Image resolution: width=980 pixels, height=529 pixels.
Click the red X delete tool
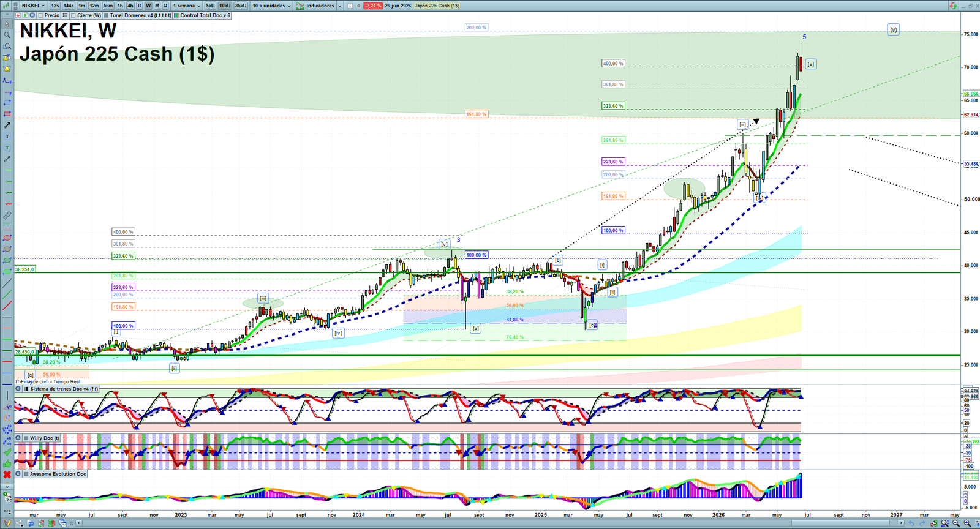[7, 475]
